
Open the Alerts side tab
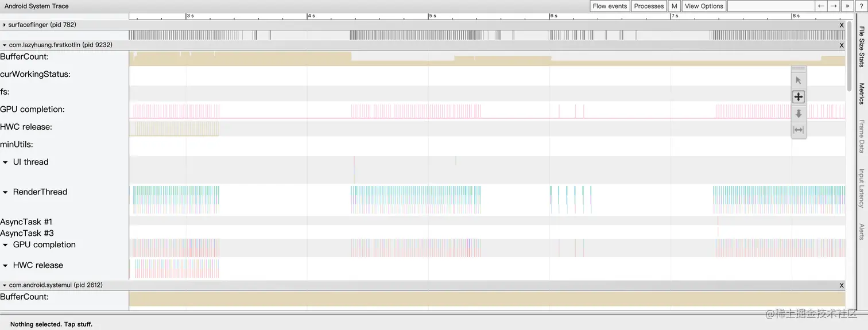coord(861,231)
